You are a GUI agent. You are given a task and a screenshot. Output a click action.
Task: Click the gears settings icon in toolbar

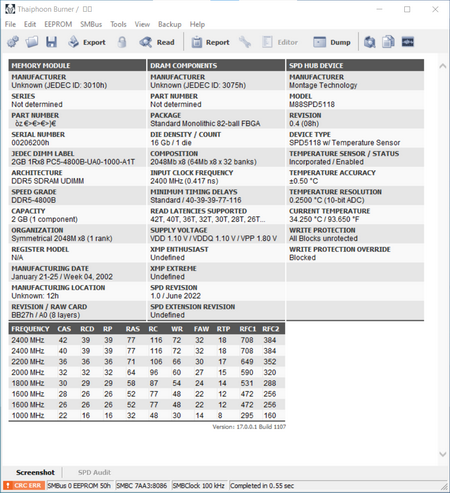click(13, 42)
